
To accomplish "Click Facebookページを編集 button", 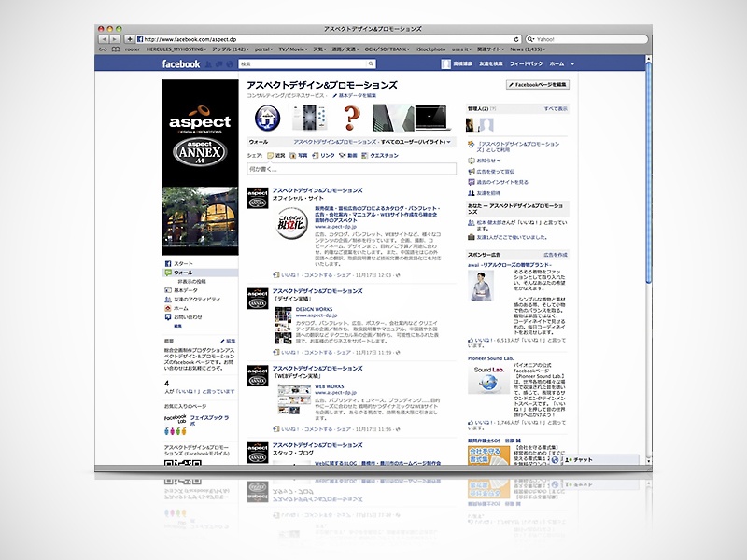I will [538, 85].
